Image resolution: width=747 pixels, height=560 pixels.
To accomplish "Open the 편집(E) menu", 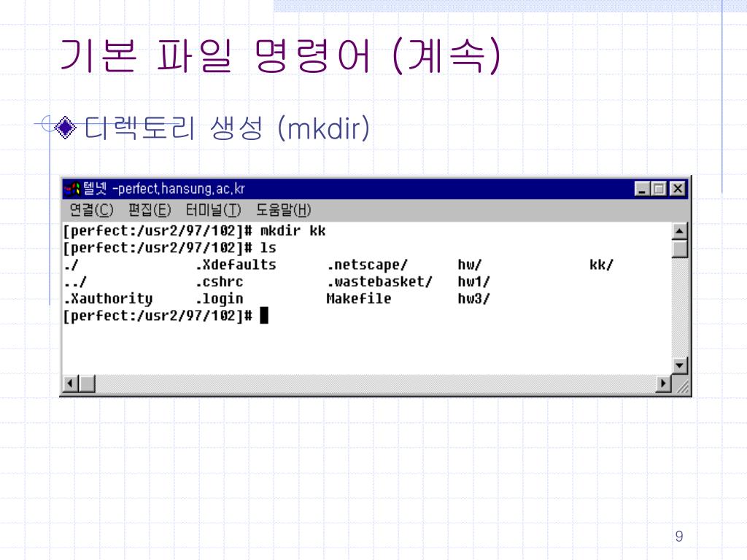I will [x=150, y=209].
